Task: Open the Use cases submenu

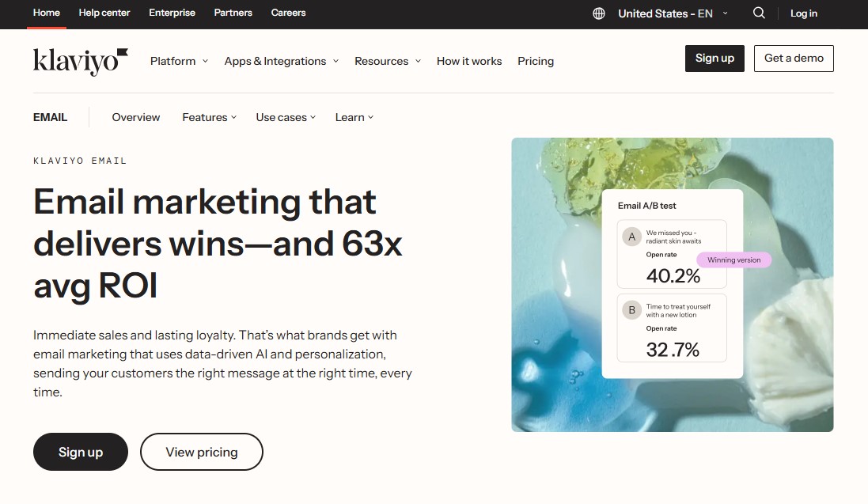Action: (286, 117)
